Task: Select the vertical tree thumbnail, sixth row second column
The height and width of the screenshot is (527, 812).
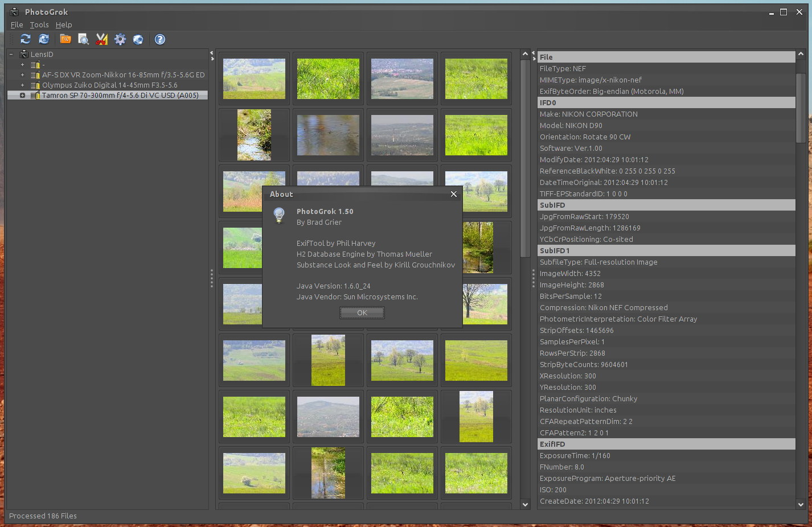Action: tap(328, 360)
